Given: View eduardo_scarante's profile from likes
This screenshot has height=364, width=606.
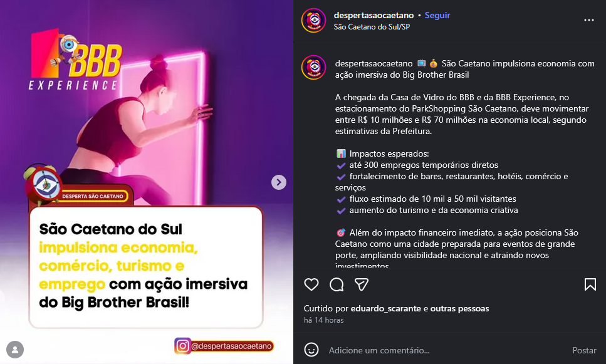Looking at the screenshot, I should coord(385,308).
